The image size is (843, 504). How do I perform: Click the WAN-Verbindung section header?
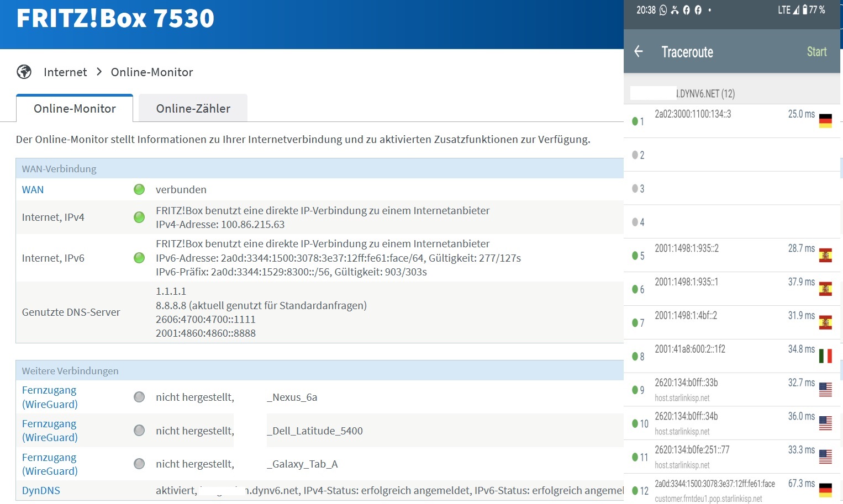coord(319,168)
